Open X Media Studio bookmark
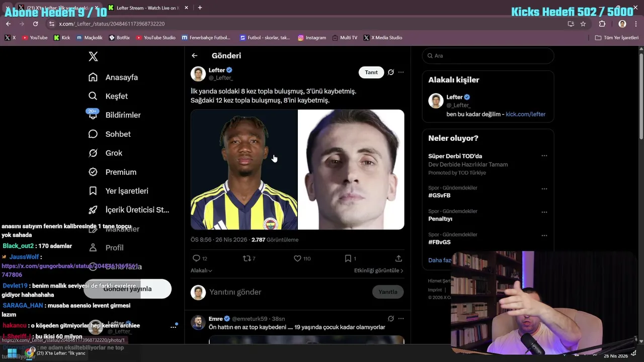This screenshot has height=362, width=644. pyautogui.click(x=383, y=38)
